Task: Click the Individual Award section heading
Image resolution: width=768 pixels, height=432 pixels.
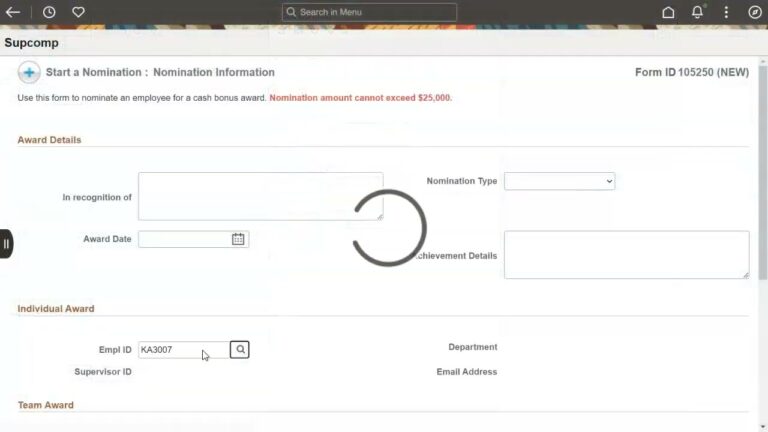Action: point(56,309)
